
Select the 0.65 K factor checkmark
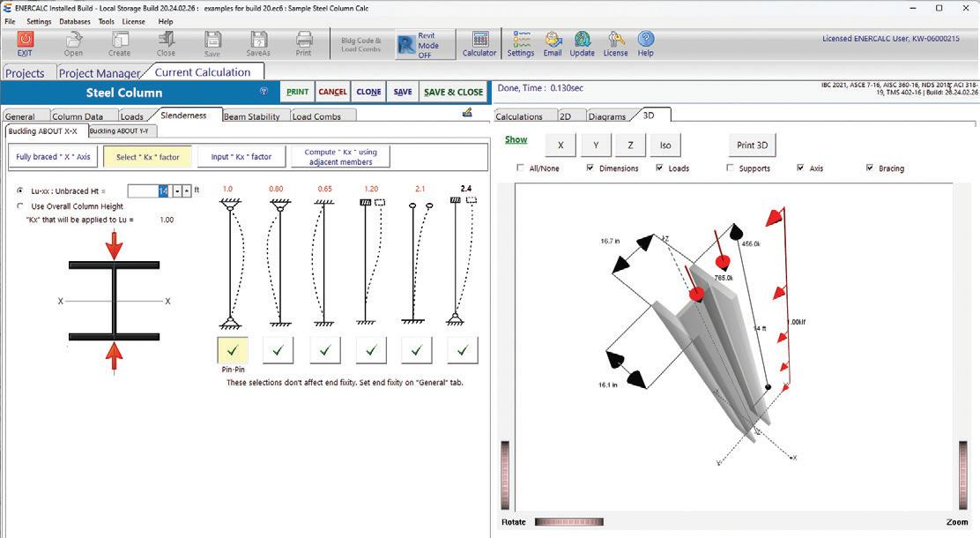(325, 350)
